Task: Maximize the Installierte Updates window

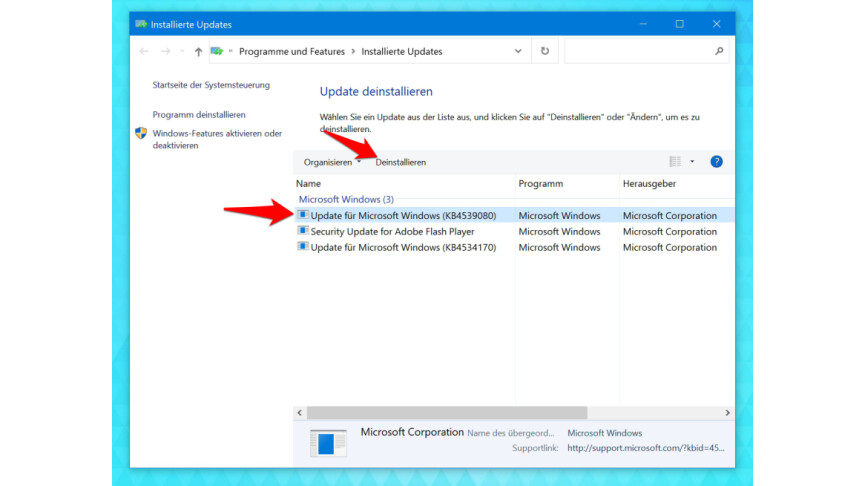Action: pyautogui.click(x=679, y=24)
